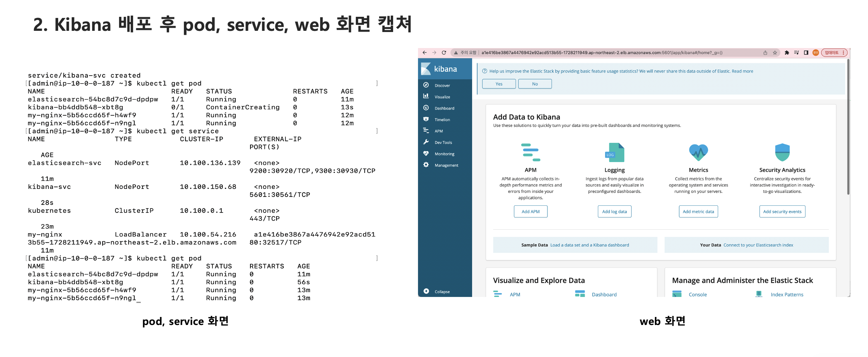
Task: Open Discover in Kibana sidebar
Action: click(442, 86)
